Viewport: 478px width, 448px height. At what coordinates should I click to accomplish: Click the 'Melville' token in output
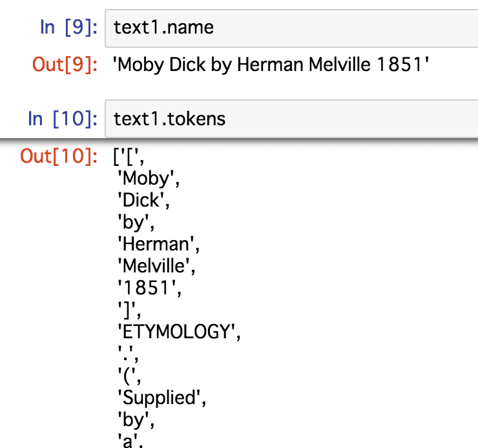click(x=156, y=266)
